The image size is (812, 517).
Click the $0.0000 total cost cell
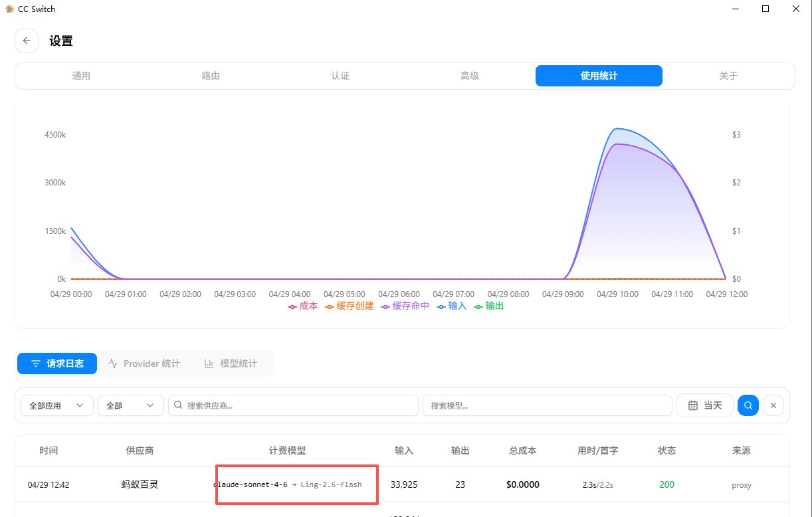(522, 485)
